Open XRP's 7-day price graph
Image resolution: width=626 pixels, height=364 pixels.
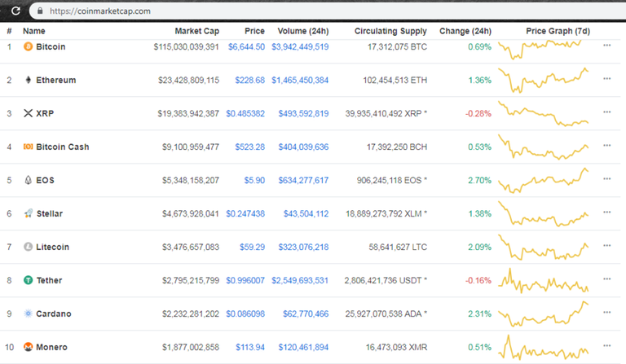coord(543,114)
